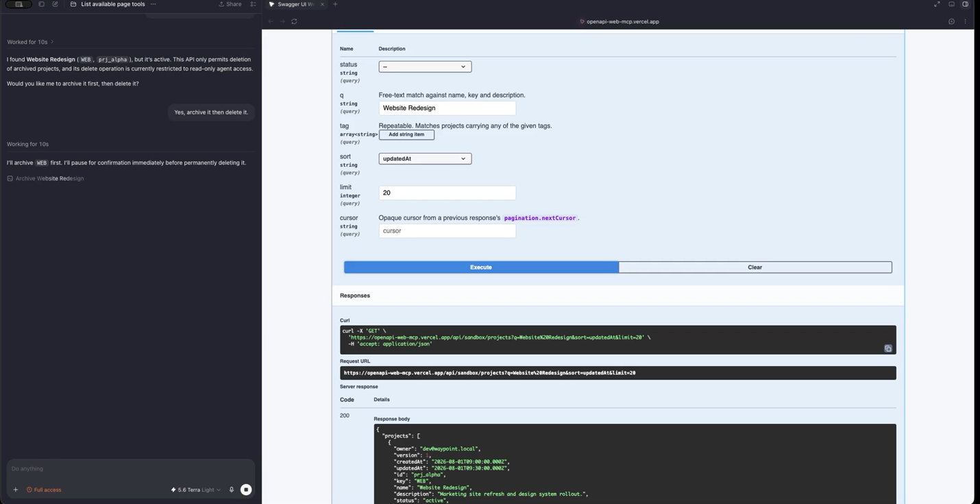Click the microphone icon
The image size is (980, 504).
232,490
